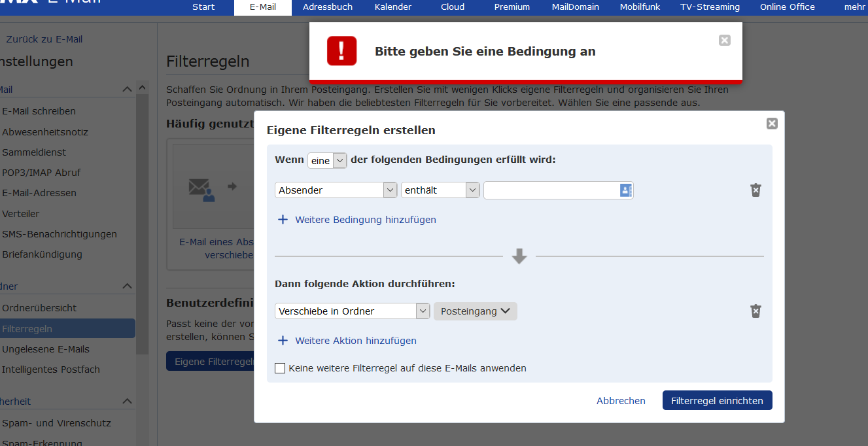
Task: Collapse the Mail settings section
Action: [x=127, y=90]
